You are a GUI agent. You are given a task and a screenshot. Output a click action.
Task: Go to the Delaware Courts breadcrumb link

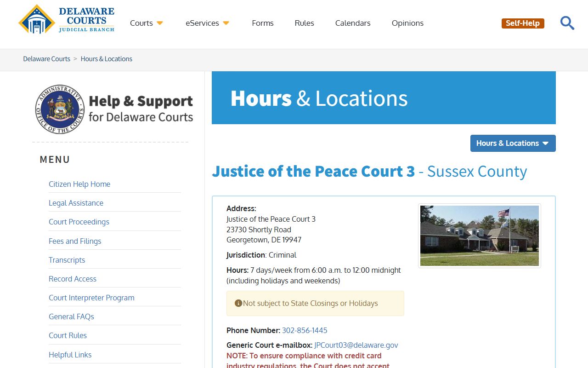coord(47,59)
